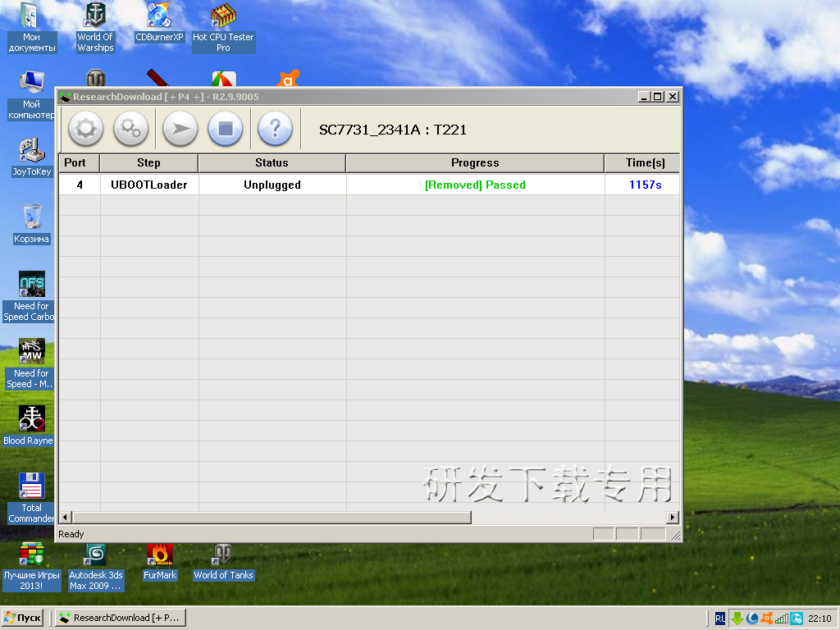
Task: Click the taskbar clock showing 22:10
Action: 819,619
